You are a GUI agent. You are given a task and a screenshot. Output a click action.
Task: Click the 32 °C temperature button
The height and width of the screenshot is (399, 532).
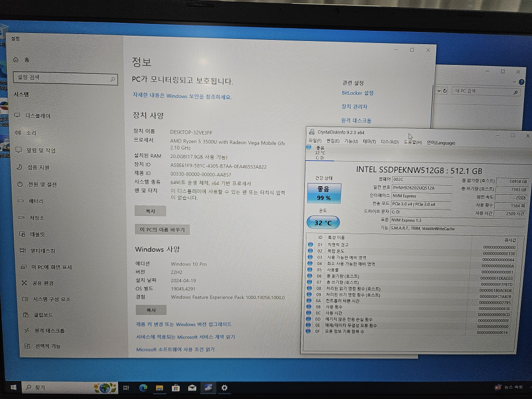323,222
